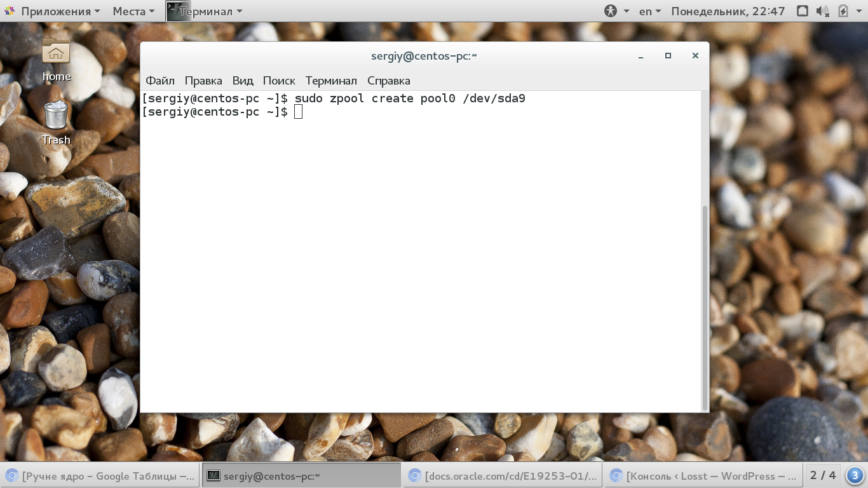Image resolution: width=868 pixels, height=488 pixels.
Task: Minimize the terminal window
Action: (641, 56)
